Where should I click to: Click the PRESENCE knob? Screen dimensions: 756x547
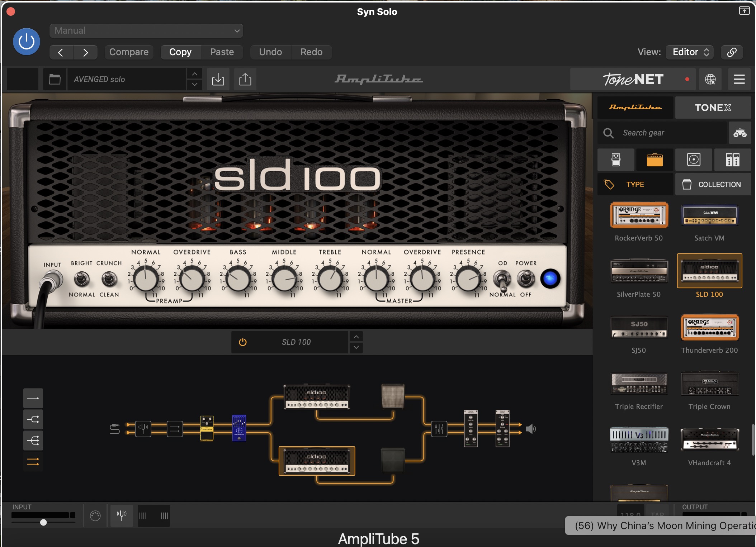click(x=468, y=280)
